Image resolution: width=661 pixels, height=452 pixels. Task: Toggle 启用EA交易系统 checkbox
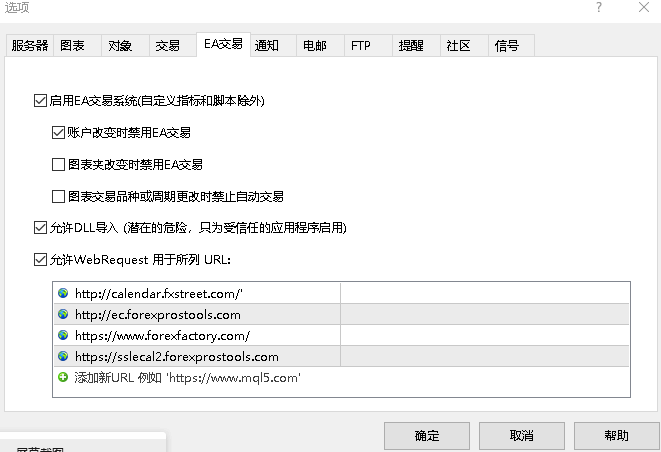tap(40, 101)
